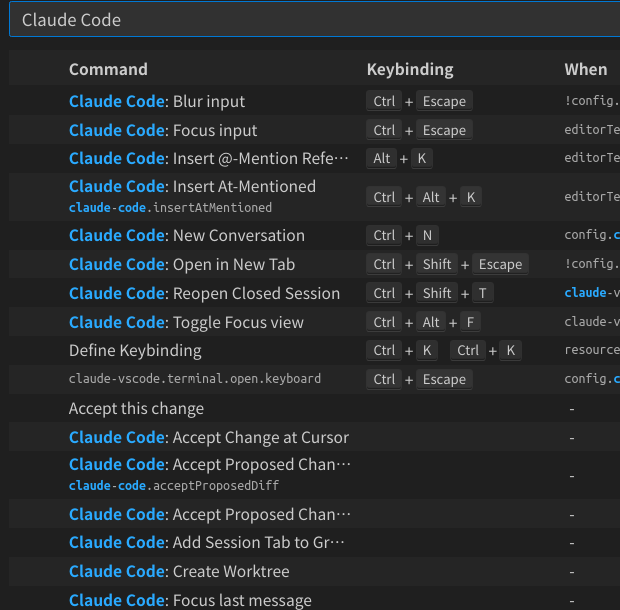Click the When condition for New Conversation

tap(592, 235)
